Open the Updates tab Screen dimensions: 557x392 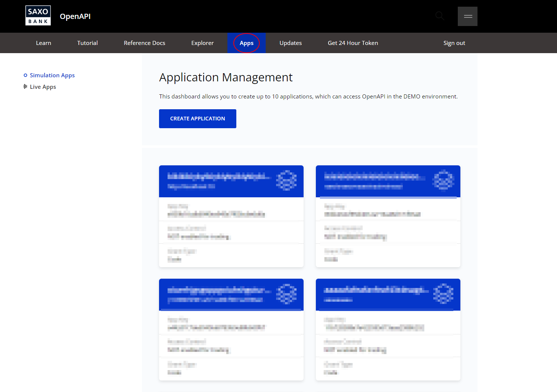291,43
